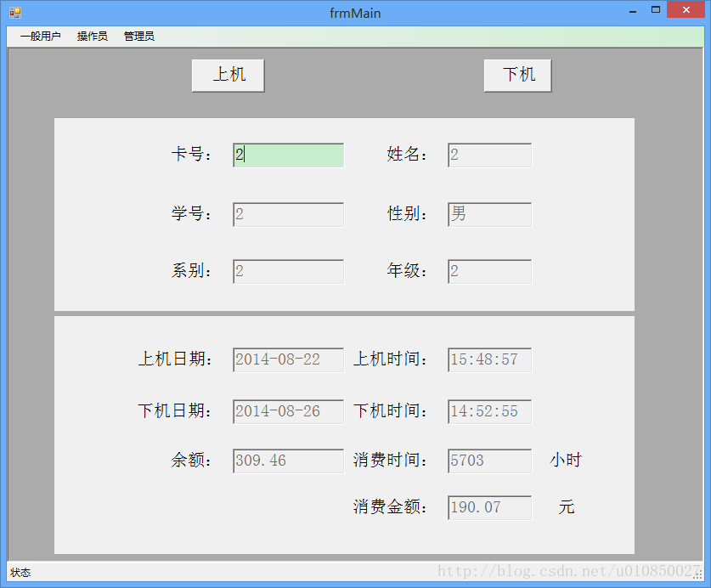Click the 消费金额 field showing 190.07
Image resolution: width=711 pixels, height=588 pixels.
tap(490, 507)
